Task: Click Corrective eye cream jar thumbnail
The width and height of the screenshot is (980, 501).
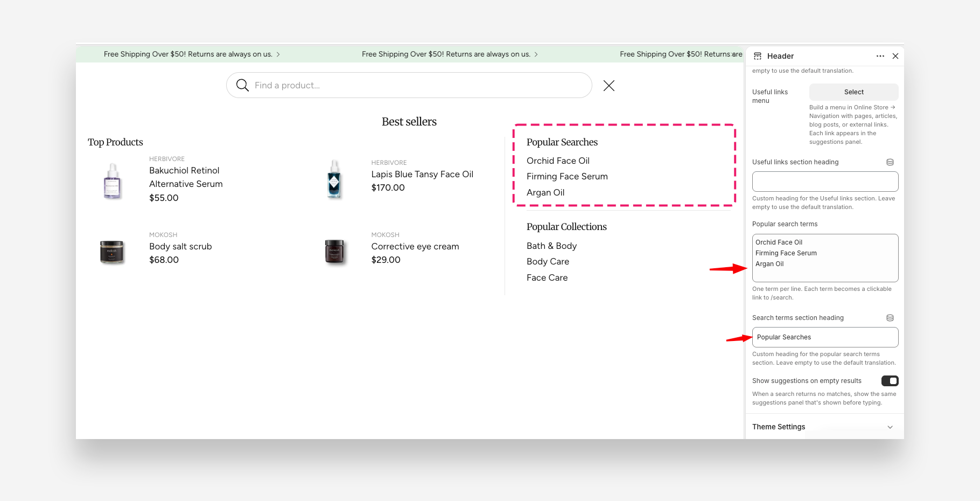Action: [x=334, y=252]
